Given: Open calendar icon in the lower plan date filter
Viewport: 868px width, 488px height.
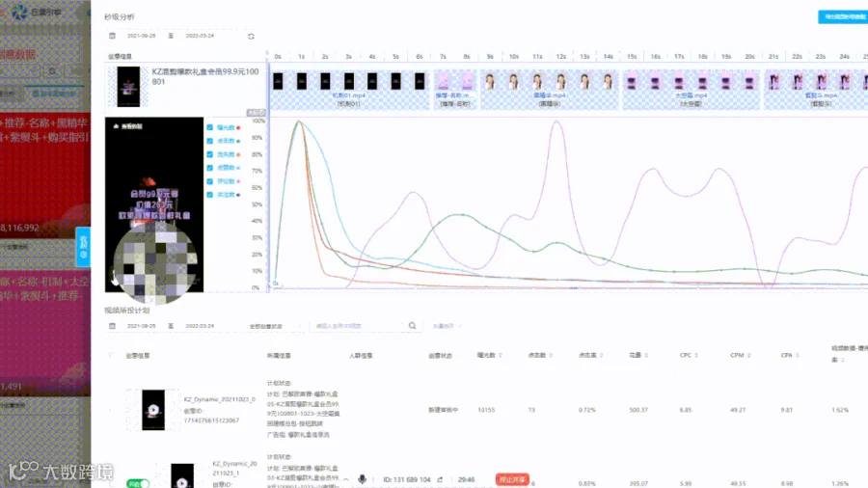Looking at the screenshot, I should [113, 326].
